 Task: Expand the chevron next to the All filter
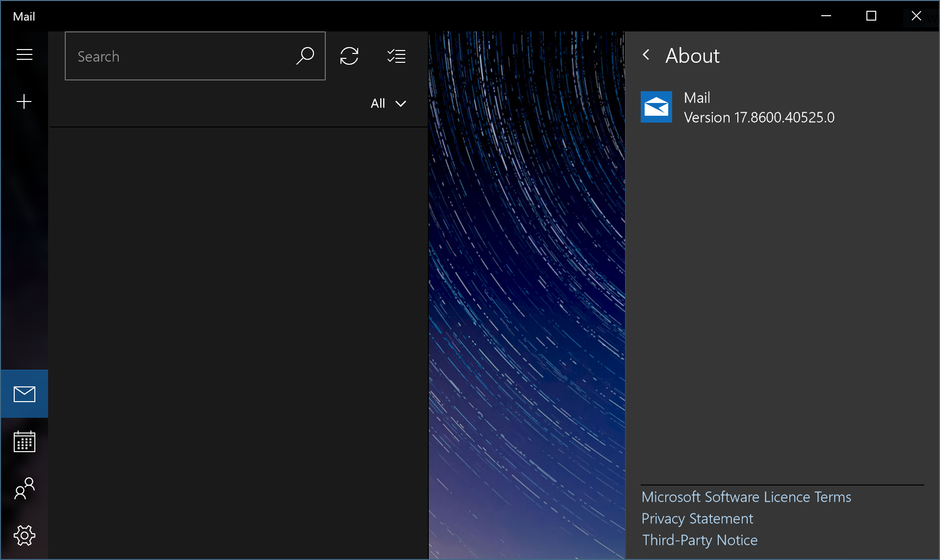pyautogui.click(x=401, y=103)
